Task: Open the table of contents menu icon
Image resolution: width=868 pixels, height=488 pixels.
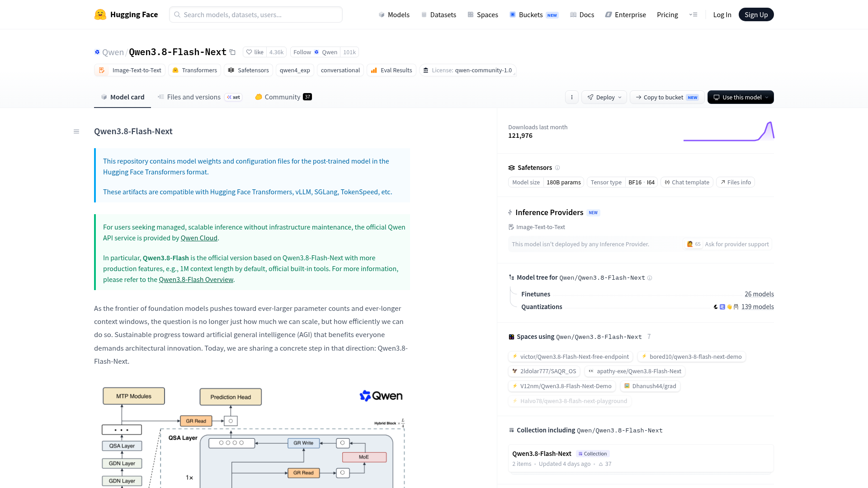Action: click(x=76, y=131)
